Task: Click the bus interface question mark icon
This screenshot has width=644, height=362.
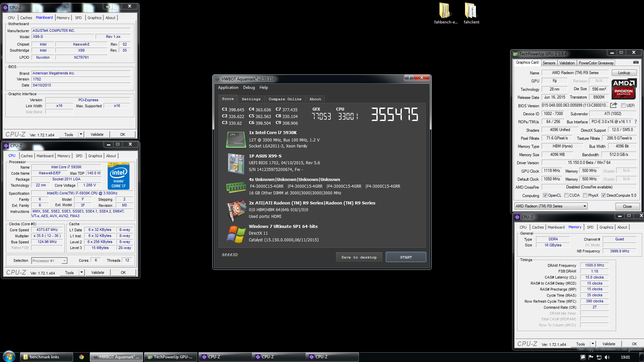Action: pos(635,122)
